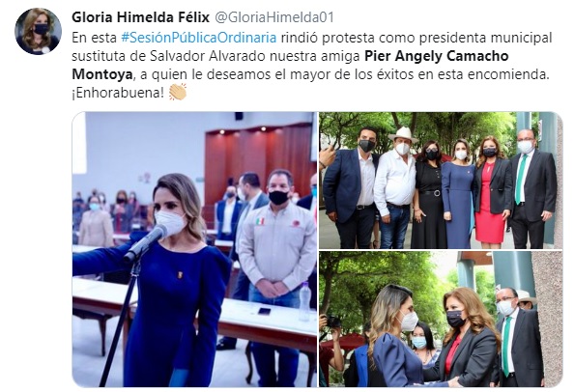This screenshot has width=574, height=392.
Task: Click the bolded surname Montoya in the tweet
Action: (102, 74)
